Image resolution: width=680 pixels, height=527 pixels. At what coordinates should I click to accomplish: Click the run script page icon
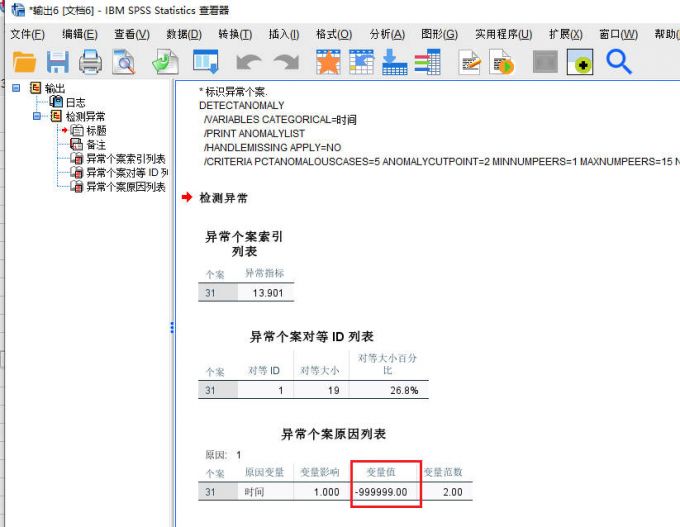[x=502, y=62]
